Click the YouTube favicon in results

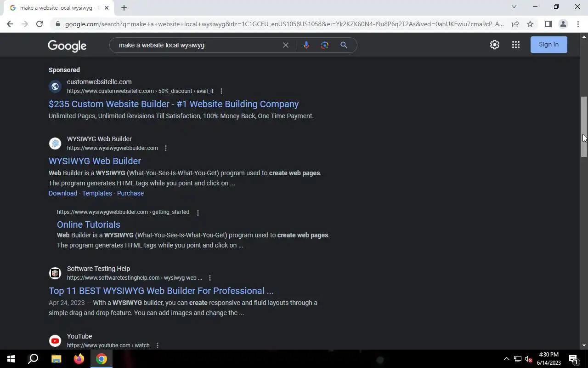[x=55, y=341]
